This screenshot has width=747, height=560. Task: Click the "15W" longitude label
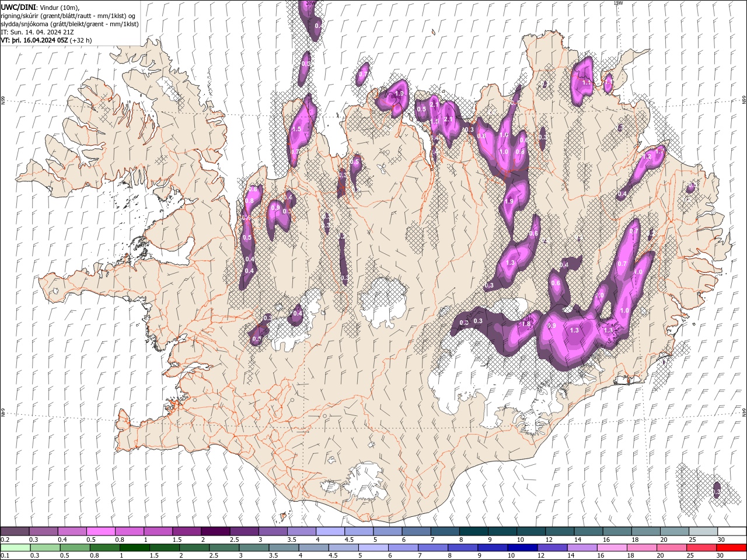(618, 3)
